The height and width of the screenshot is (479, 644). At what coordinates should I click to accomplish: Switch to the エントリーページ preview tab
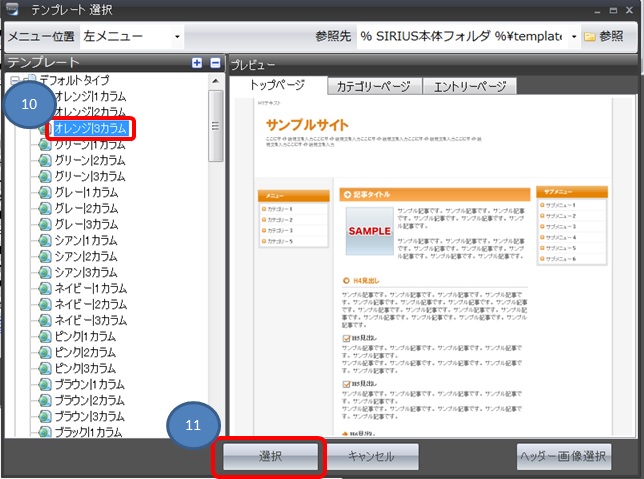469,87
